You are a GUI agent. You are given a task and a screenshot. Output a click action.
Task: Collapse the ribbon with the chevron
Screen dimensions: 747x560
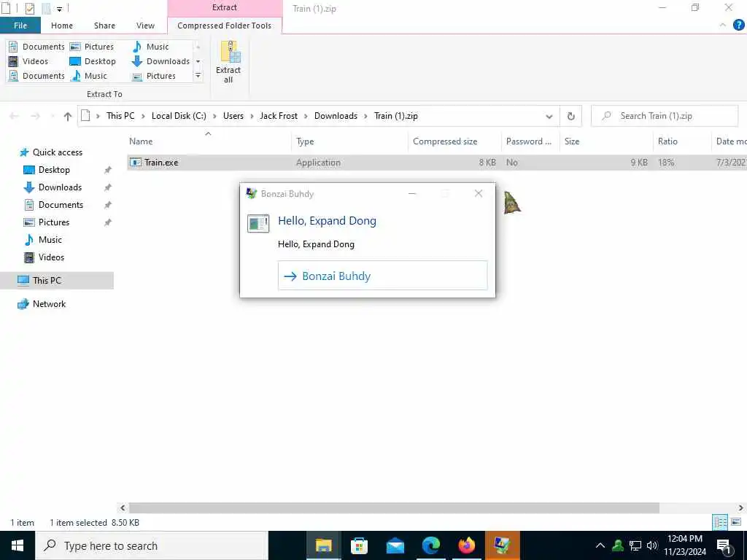click(723, 26)
